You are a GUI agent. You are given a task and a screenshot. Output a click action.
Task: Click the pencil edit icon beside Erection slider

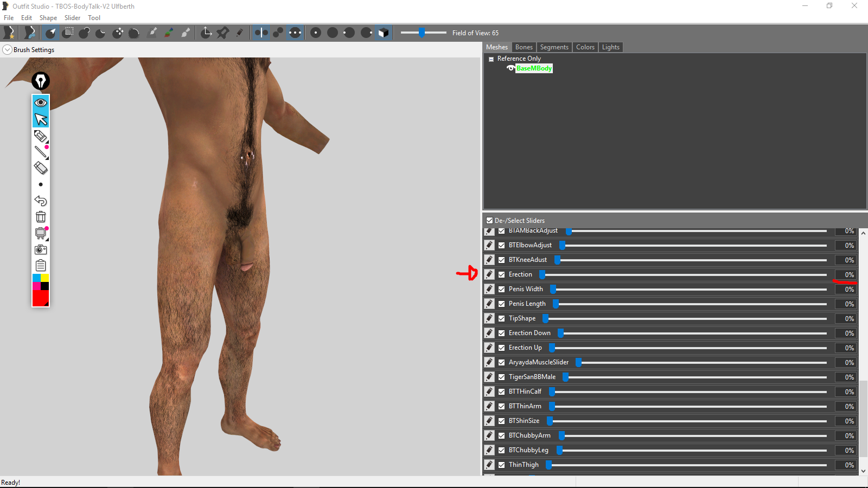[x=489, y=274]
